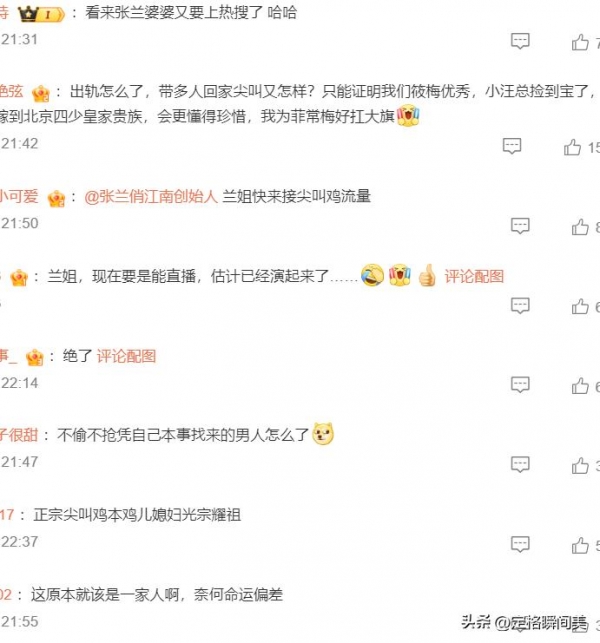Reply to the 22:37 正宗尖叫鸡 comment
This screenshot has width=600, height=643.
pos(520,544)
